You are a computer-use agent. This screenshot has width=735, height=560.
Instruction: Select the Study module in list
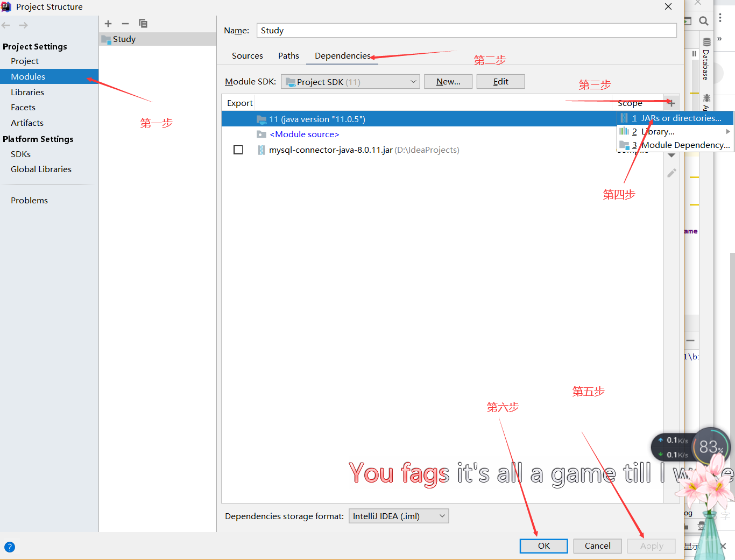pyautogui.click(x=158, y=39)
